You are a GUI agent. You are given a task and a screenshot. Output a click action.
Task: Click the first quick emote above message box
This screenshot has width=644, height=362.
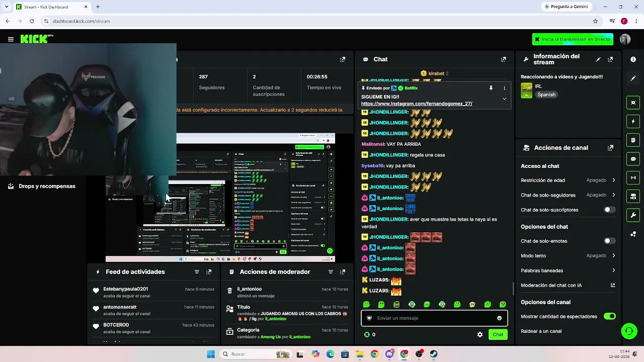(x=366, y=304)
